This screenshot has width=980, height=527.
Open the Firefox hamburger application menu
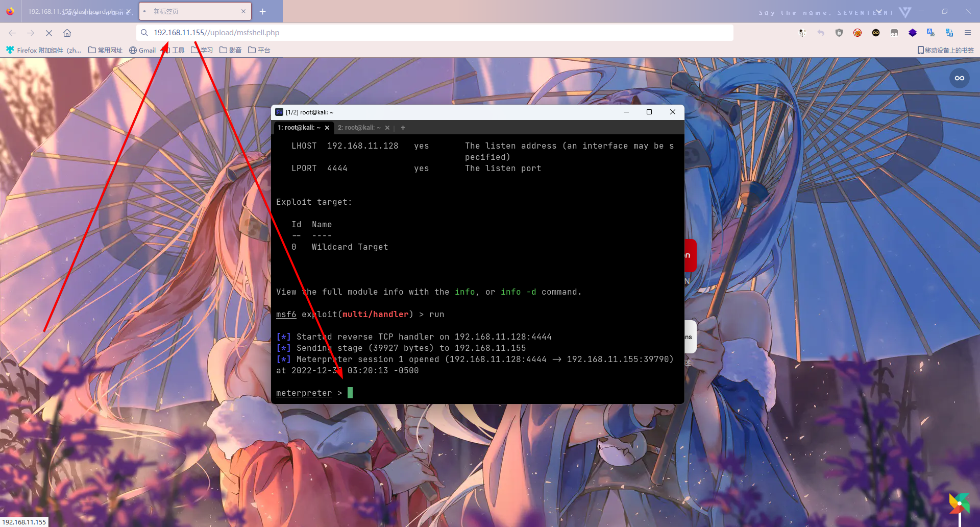click(x=968, y=33)
